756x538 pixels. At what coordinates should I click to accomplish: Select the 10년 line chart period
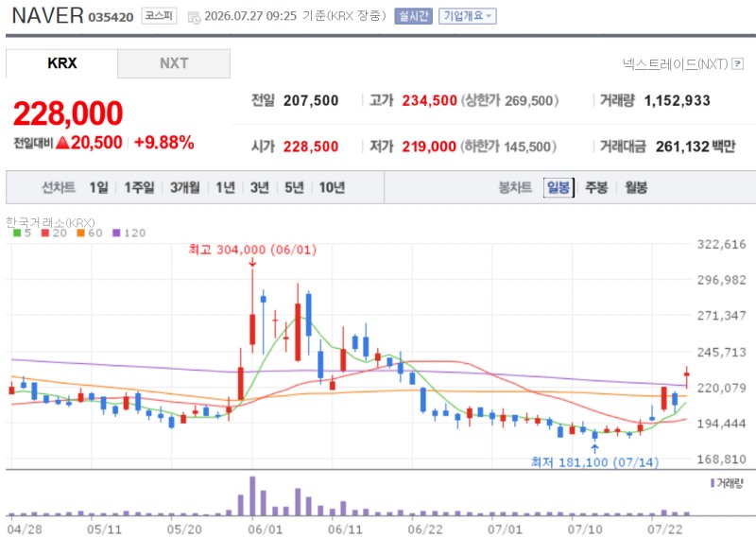point(332,187)
